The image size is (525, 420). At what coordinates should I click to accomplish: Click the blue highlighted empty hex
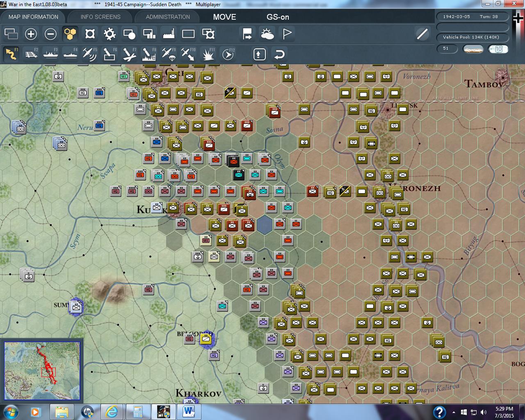[265, 225]
